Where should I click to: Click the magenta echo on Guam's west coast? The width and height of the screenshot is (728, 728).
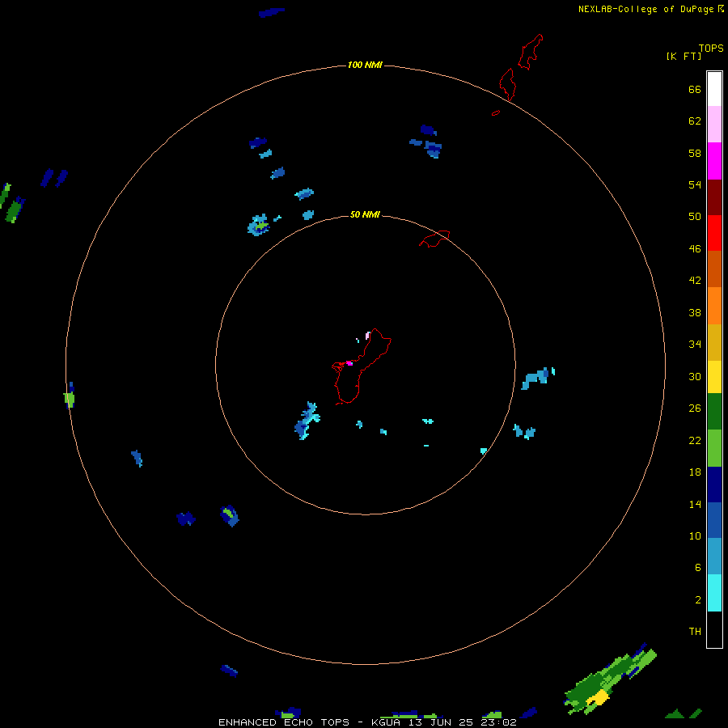349,363
